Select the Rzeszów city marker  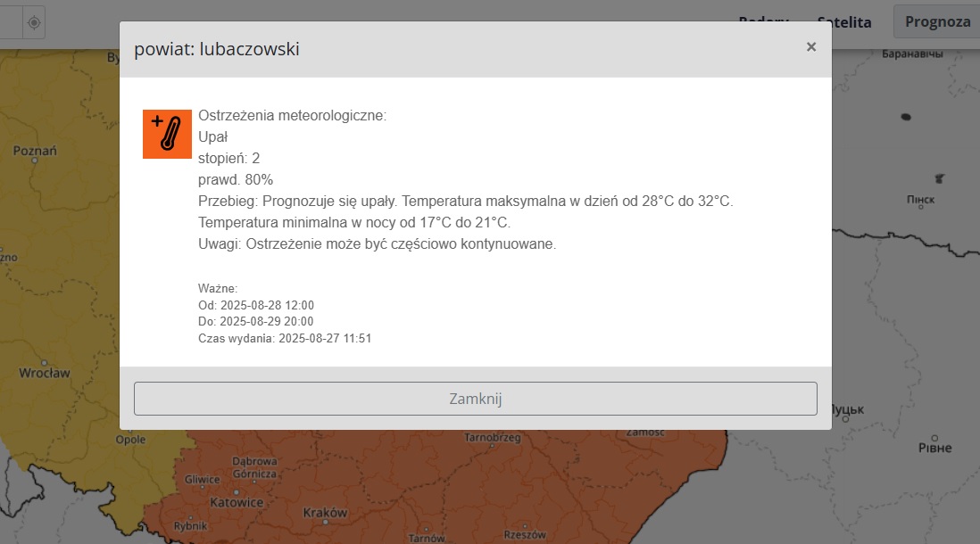[x=524, y=534]
